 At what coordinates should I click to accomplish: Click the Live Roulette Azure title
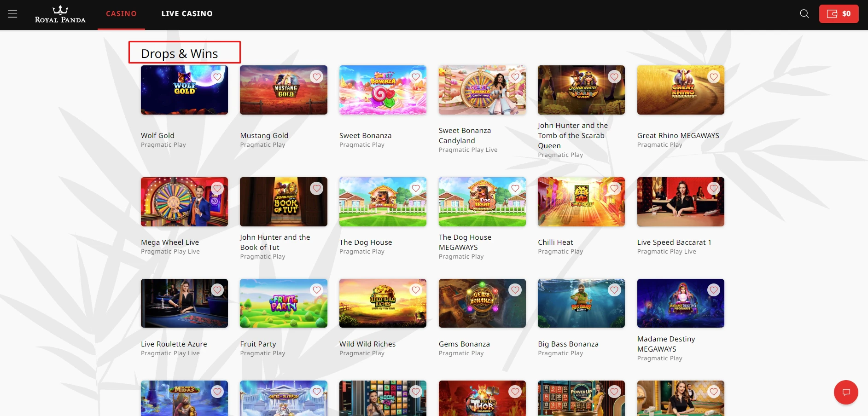(174, 344)
